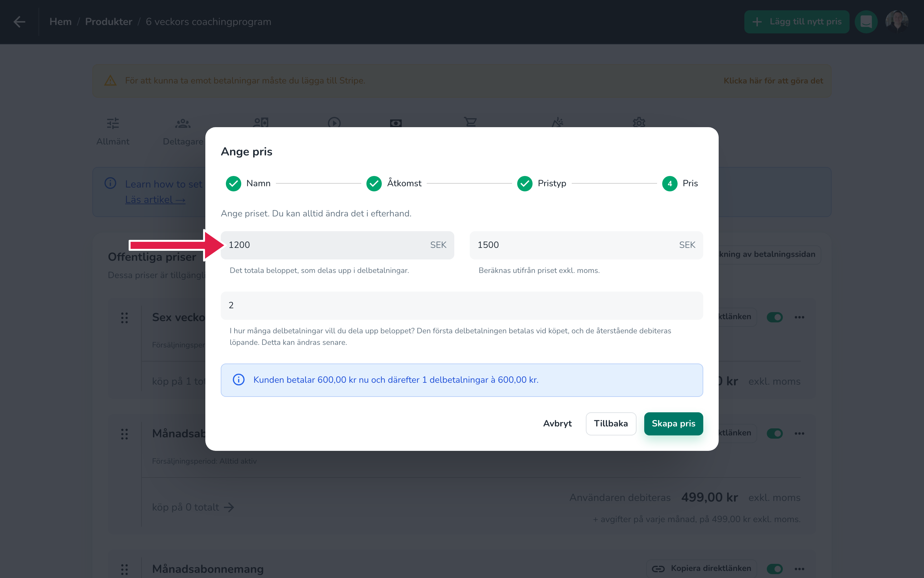Click the plus icon in 'Lägg till nytt pris'
This screenshot has height=578, width=924.
tap(757, 22)
